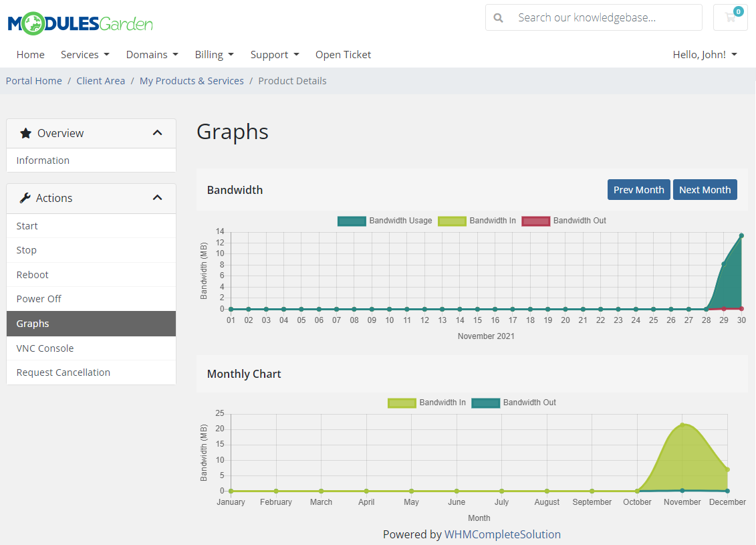Navigate to My Products & Services breadcrumb
Screen dimensions: 756x545
(x=191, y=80)
